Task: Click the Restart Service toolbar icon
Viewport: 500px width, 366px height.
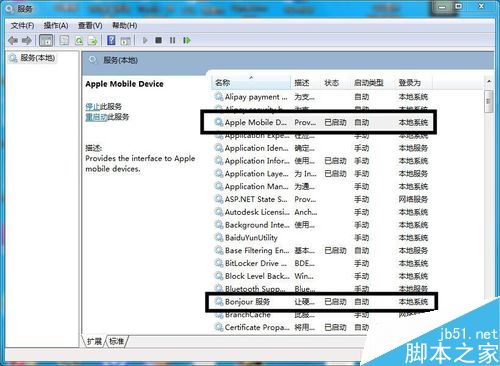Action: 187,40
